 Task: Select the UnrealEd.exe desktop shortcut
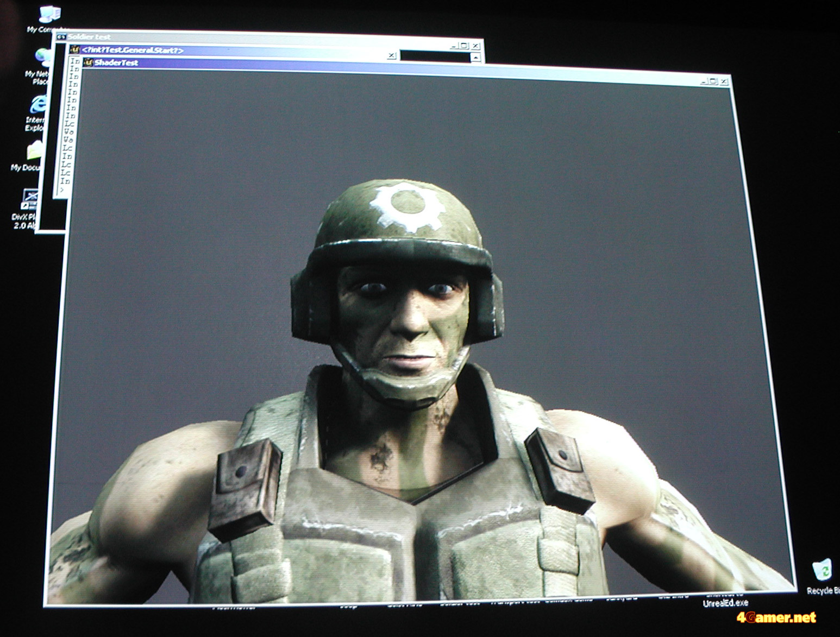(725, 601)
